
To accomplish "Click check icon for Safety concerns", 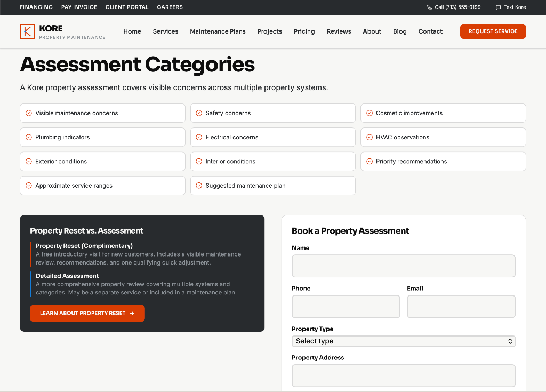I will 199,113.
